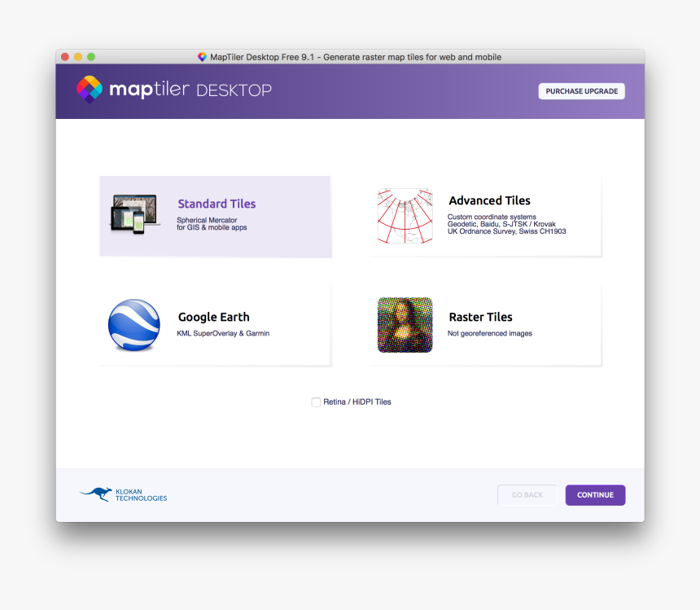Screen dimensions: 700x610
Task: Click the Standard Tiles devices icon
Action: point(133,214)
